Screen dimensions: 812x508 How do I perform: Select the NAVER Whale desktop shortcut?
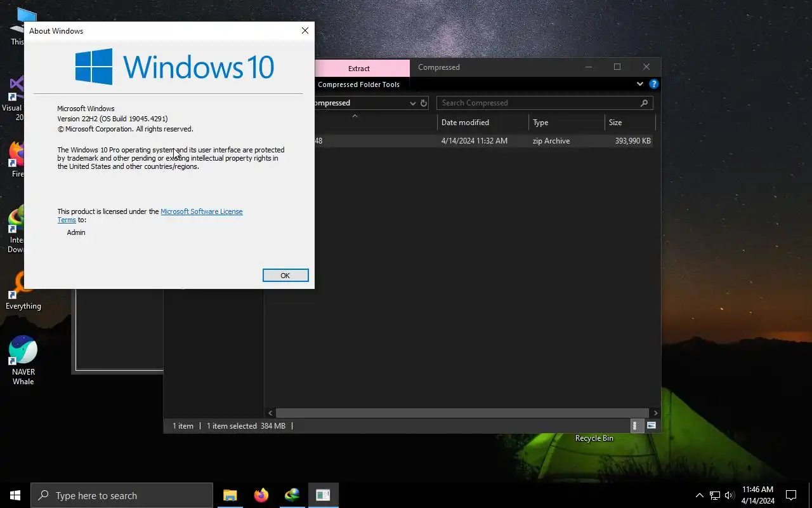point(23,360)
